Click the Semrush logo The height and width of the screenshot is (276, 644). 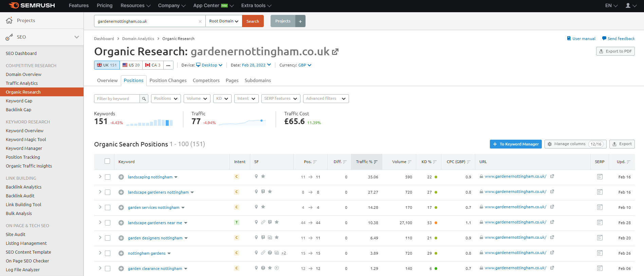(x=32, y=5)
